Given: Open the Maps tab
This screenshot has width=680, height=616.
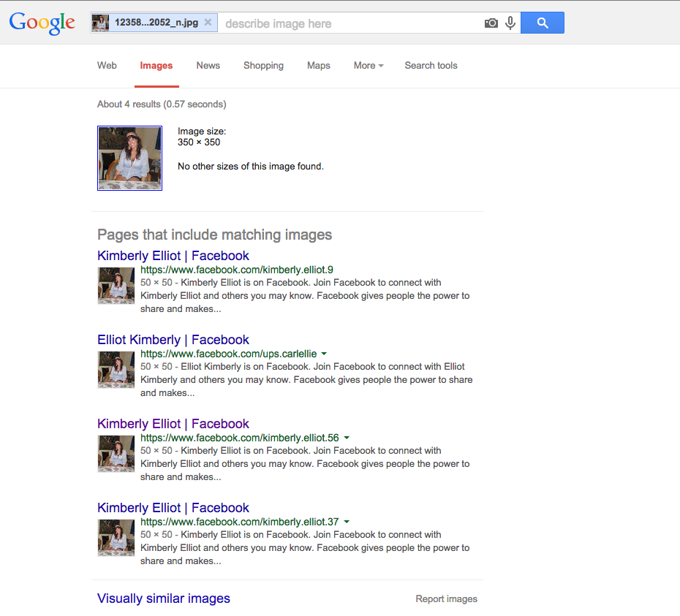Looking at the screenshot, I should click(x=318, y=66).
